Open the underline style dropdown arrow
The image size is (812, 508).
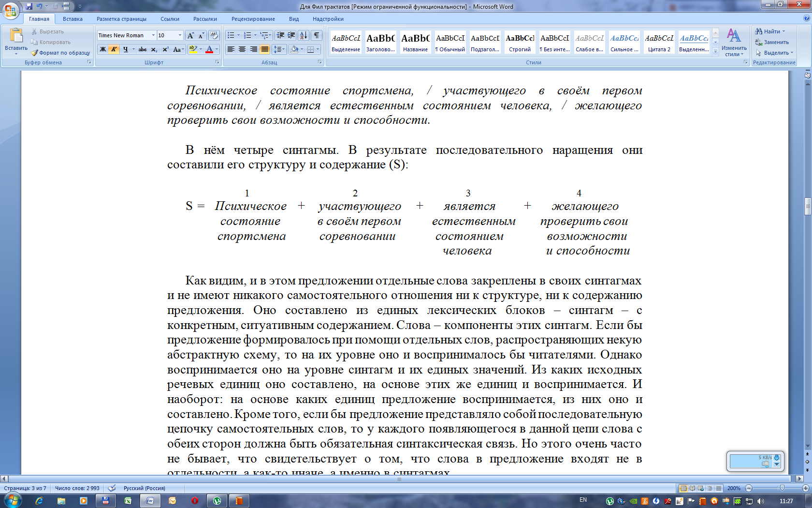133,49
